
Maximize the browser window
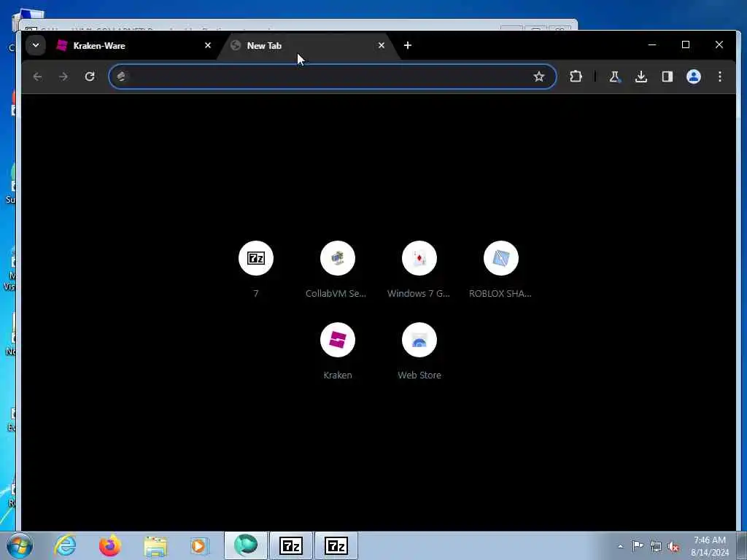pos(686,44)
